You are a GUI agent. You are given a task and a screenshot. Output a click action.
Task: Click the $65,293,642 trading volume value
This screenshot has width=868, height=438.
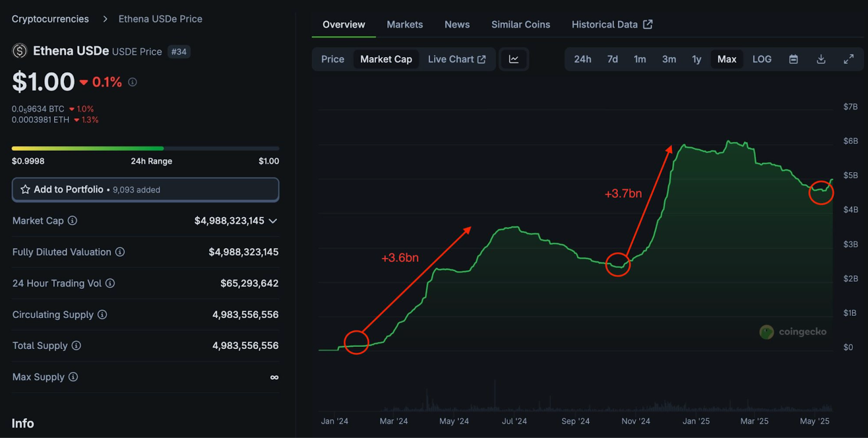coord(250,283)
